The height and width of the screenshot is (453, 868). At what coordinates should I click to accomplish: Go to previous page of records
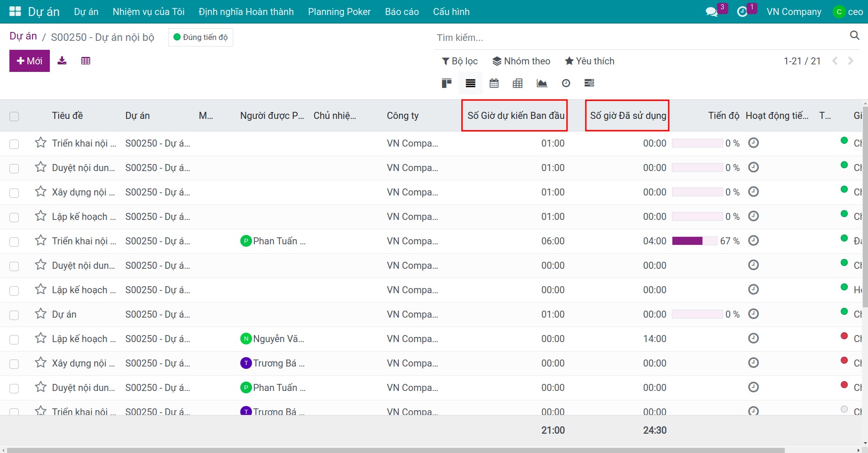click(x=835, y=61)
